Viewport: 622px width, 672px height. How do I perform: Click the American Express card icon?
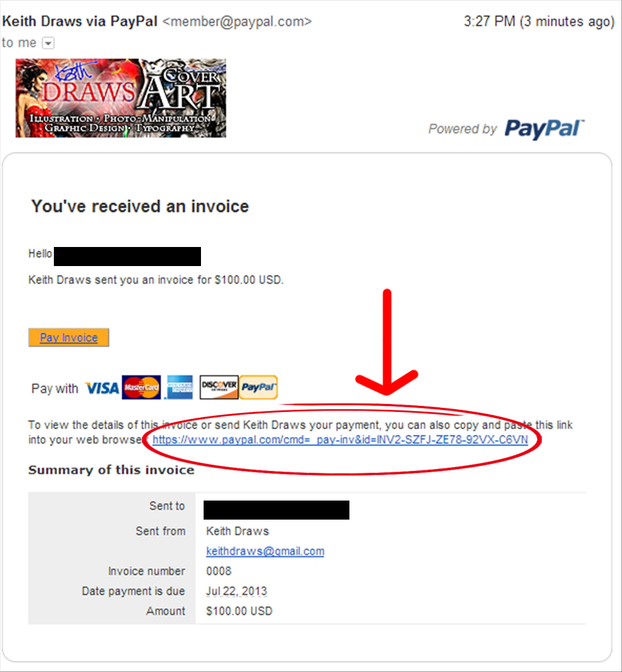pos(179,388)
